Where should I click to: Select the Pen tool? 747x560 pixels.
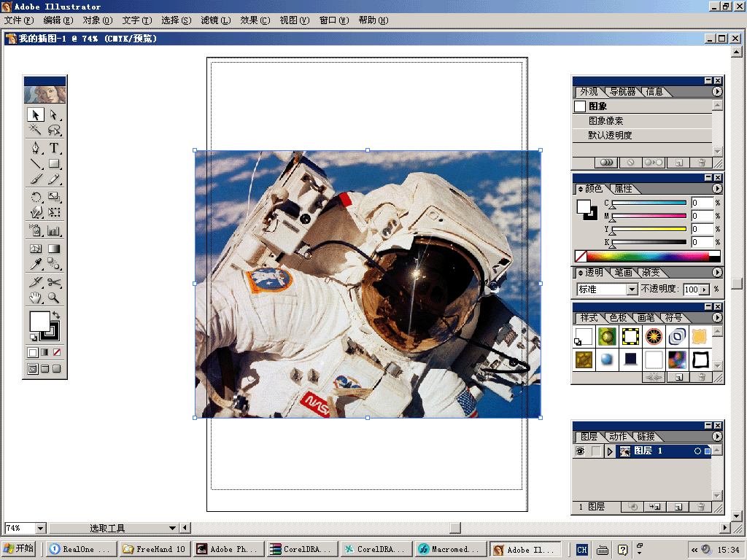click(x=35, y=148)
